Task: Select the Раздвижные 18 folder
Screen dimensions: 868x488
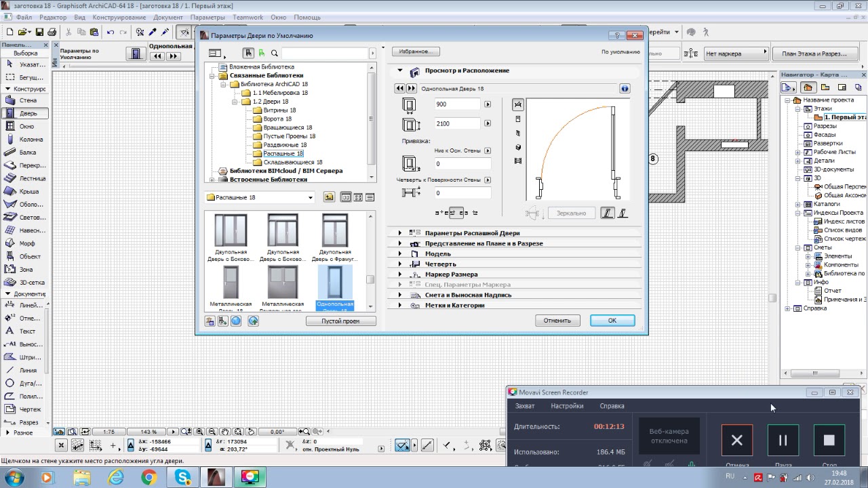Action: coord(285,145)
